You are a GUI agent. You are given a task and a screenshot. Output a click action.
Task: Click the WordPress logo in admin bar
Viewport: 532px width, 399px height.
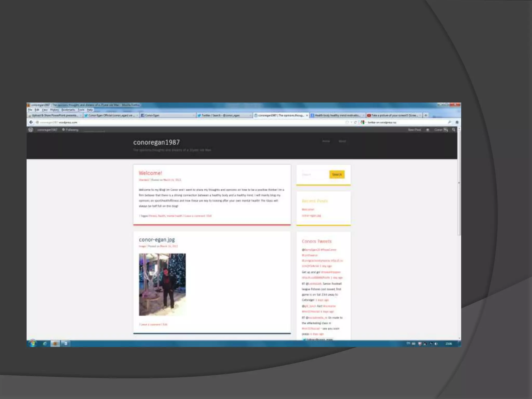(x=31, y=130)
